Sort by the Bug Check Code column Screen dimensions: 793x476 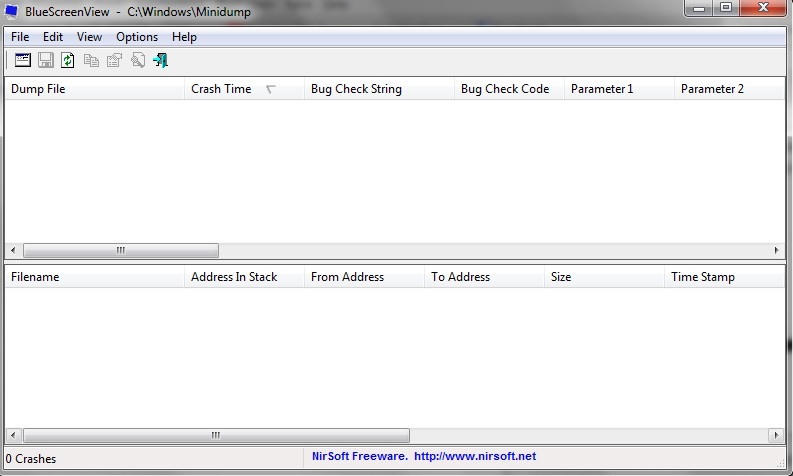pyautogui.click(x=509, y=89)
